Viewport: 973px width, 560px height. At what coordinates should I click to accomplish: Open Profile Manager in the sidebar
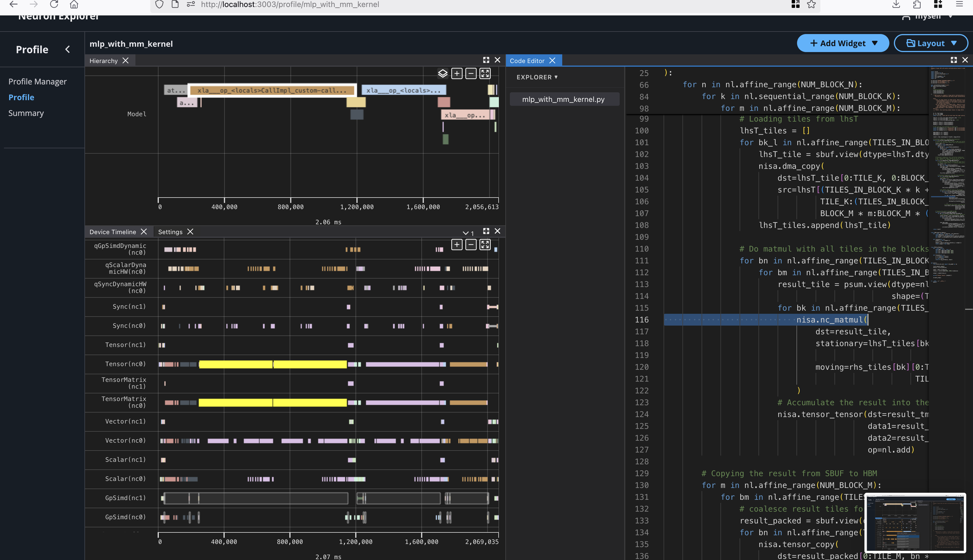37,81
